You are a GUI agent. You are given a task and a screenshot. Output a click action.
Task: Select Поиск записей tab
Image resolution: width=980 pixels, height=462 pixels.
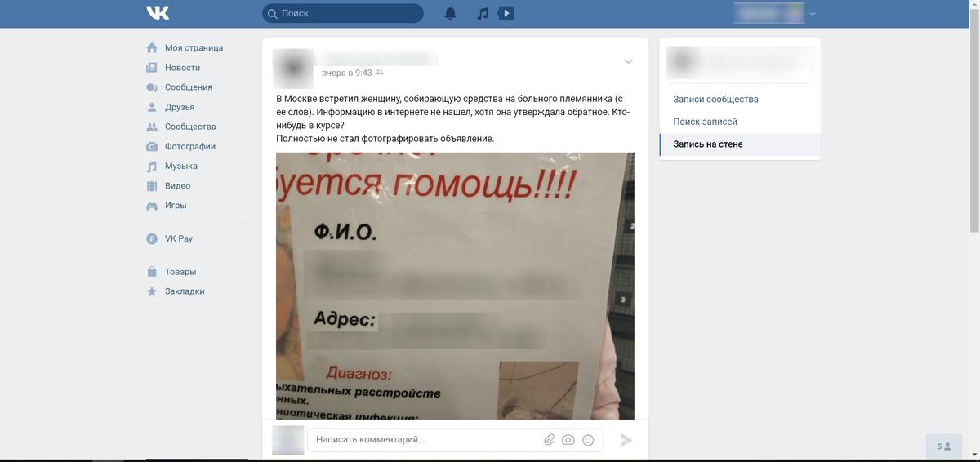pos(706,122)
